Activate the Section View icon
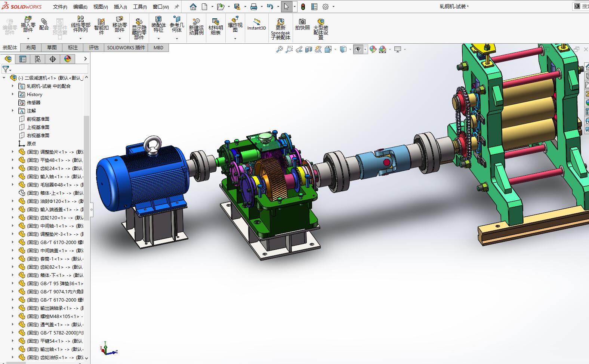 [308, 49]
